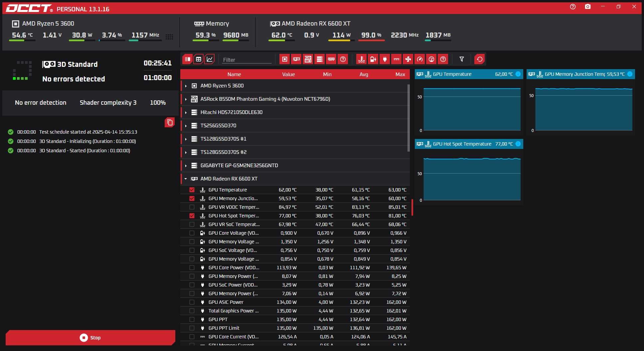Switch to the list view layout icon
The width and height of the screenshot is (644, 351).
(188, 59)
